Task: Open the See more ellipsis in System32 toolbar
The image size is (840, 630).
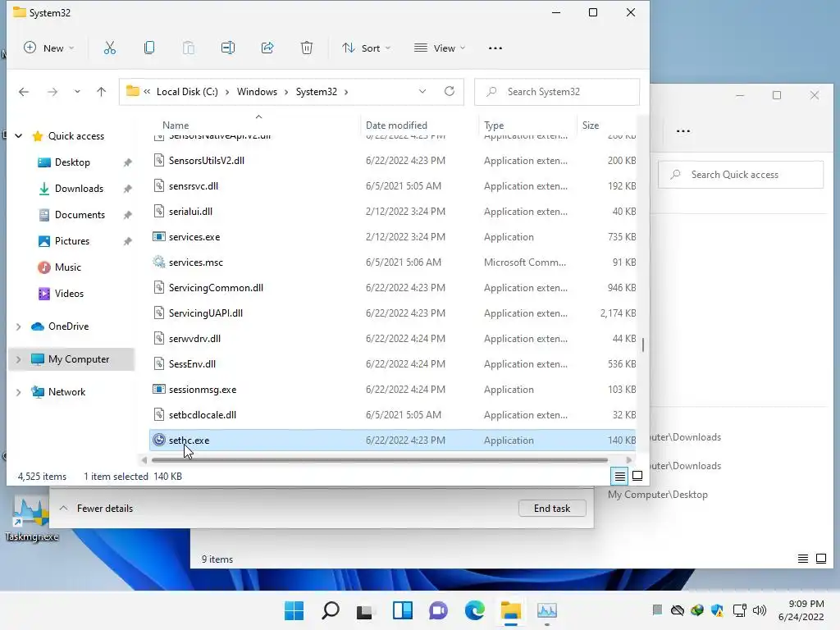Action: coord(495,48)
